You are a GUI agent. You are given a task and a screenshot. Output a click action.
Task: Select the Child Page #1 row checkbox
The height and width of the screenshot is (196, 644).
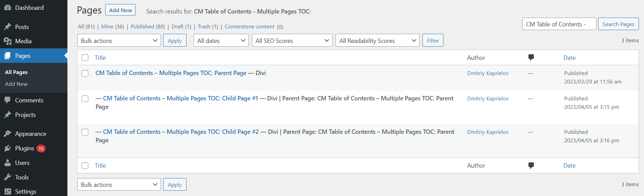[85, 99]
